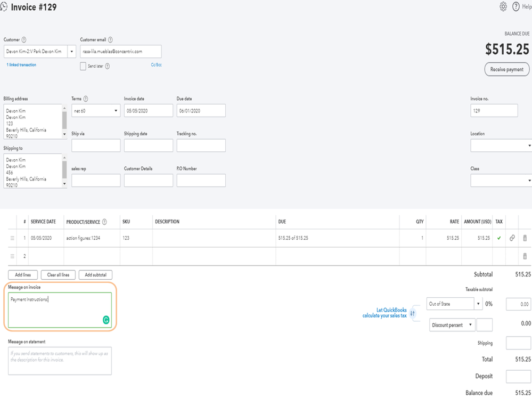Click the link icon on line 1
The height and width of the screenshot is (399, 532).
coord(512,238)
